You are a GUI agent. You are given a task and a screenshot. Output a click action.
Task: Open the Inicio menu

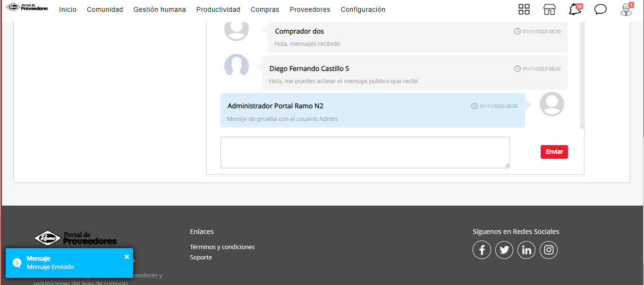(x=68, y=9)
